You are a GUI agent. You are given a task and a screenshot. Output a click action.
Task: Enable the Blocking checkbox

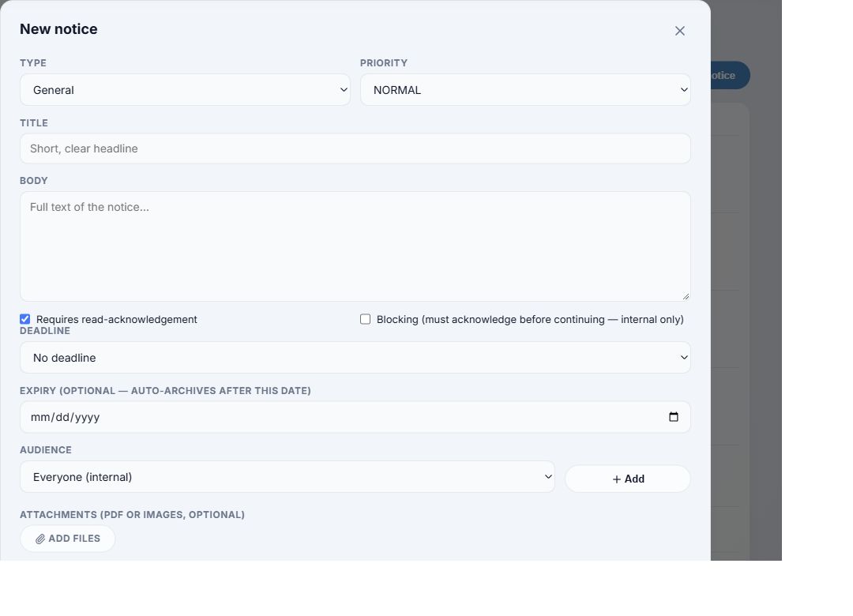[x=365, y=319]
